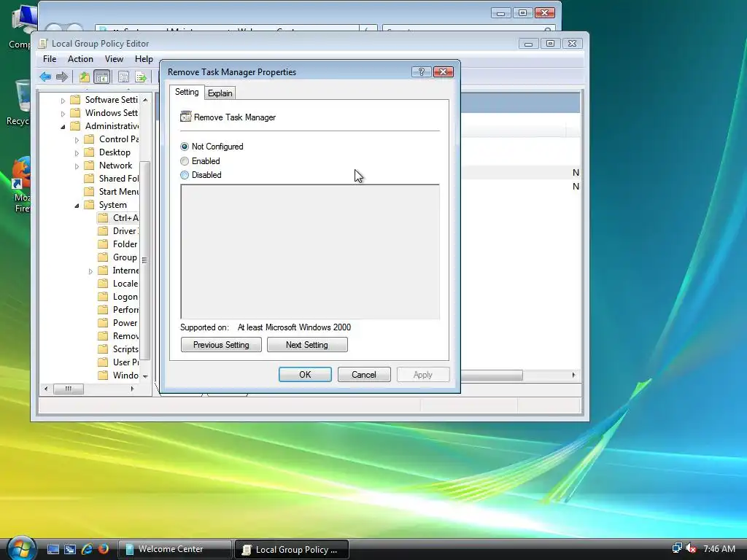Collapse the Administrative Templates node

pyautogui.click(x=63, y=127)
